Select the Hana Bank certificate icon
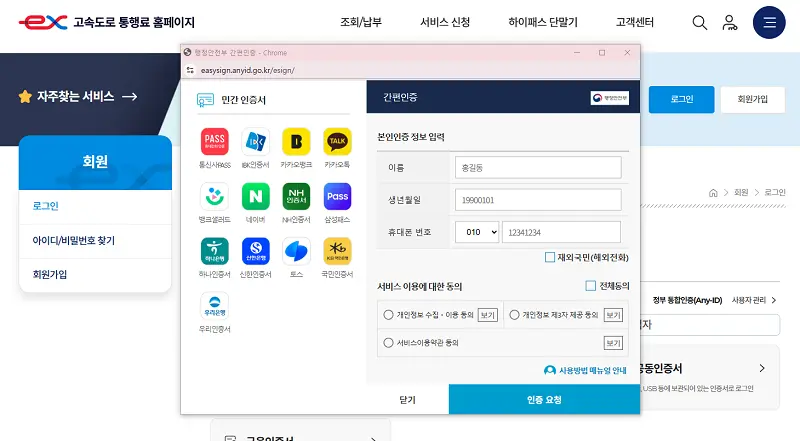The image size is (800, 441). pyautogui.click(x=215, y=251)
